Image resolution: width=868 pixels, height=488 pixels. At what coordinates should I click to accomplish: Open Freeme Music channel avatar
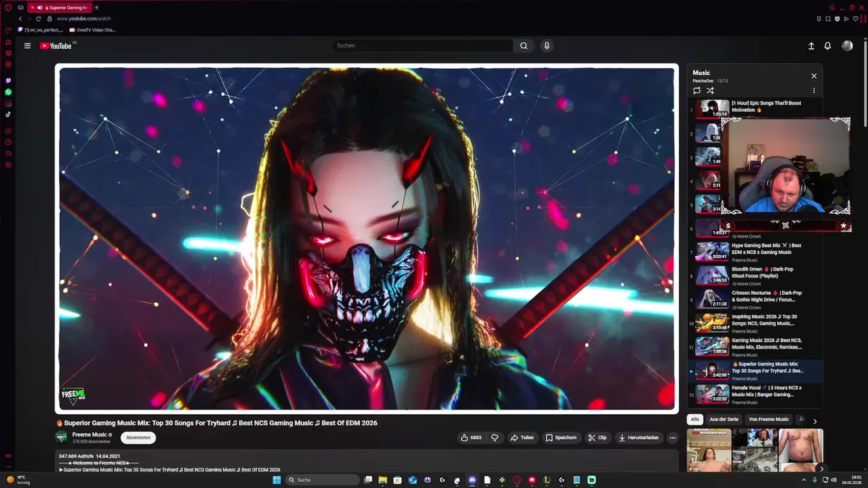pos(62,438)
